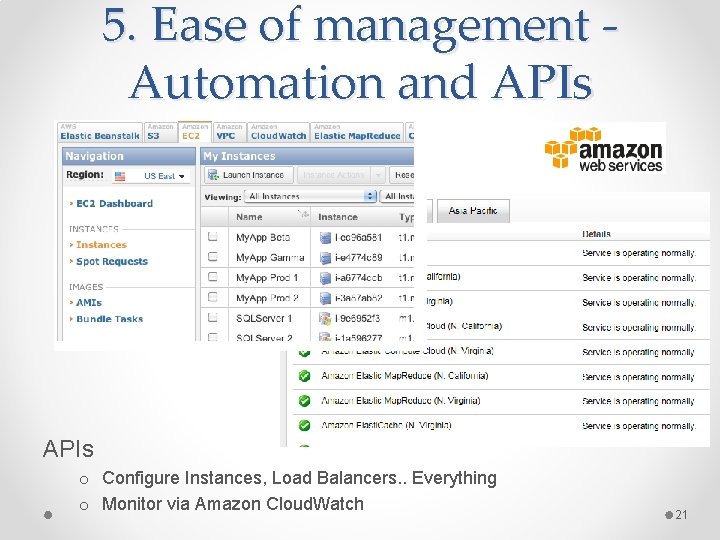
Task: Check the MyApp Prod 1 checkbox
Action: click(x=212, y=276)
